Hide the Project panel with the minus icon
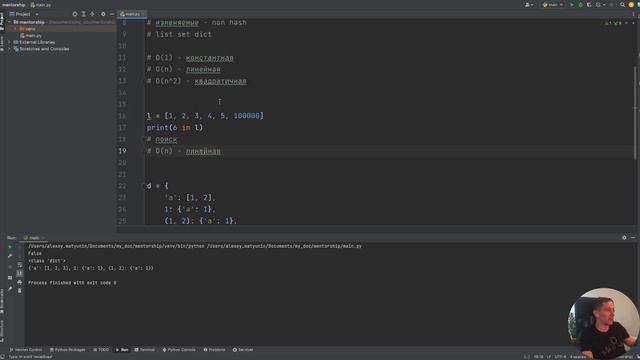The width and height of the screenshot is (640, 360). click(x=112, y=14)
